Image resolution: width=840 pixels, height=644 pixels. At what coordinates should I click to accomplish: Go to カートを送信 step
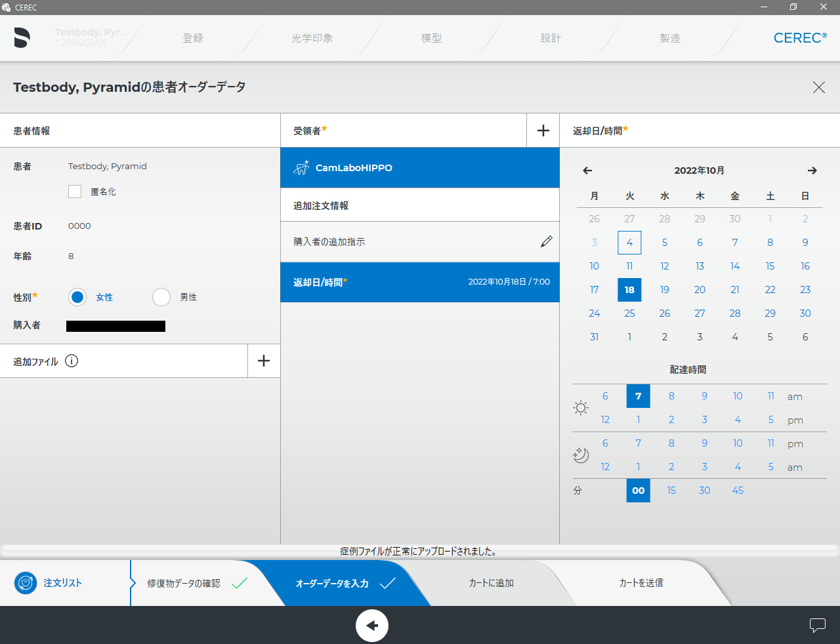coord(641,583)
